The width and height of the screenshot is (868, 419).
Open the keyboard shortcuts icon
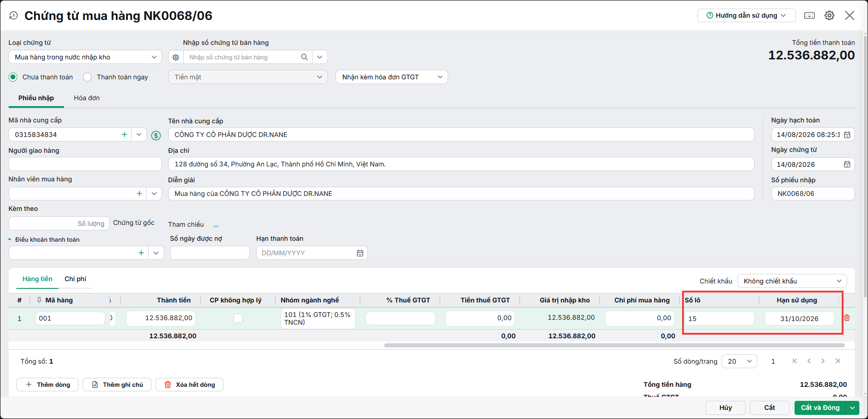(x=809, y=15)
